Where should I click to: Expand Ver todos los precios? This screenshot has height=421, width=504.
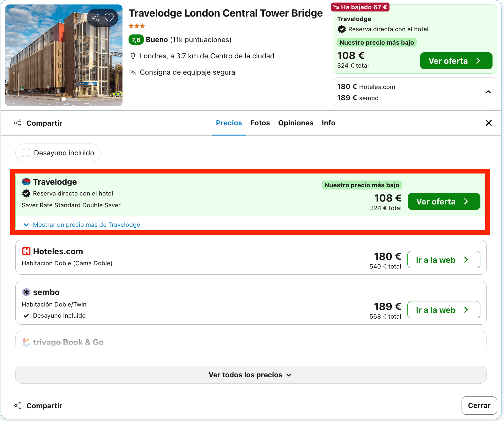[x=251, y=375]
